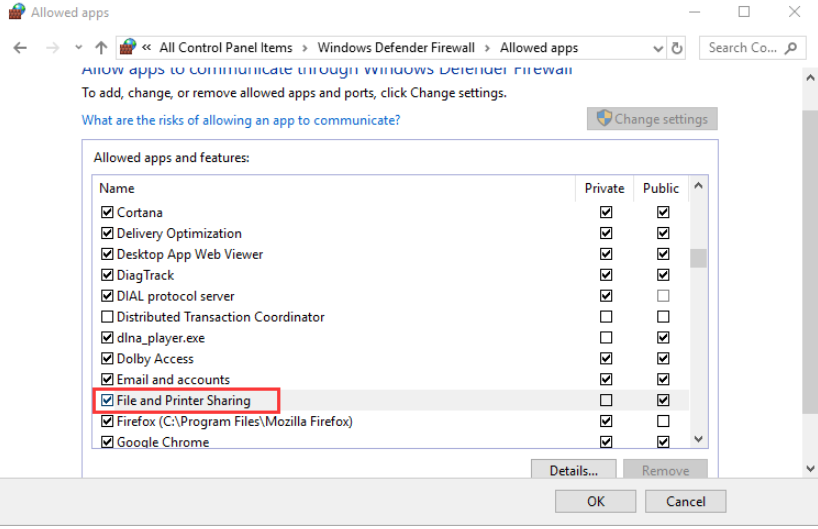Uncheck the Delivery Optimization name checkbox
The image size is (818, 529).
point(107,233)
